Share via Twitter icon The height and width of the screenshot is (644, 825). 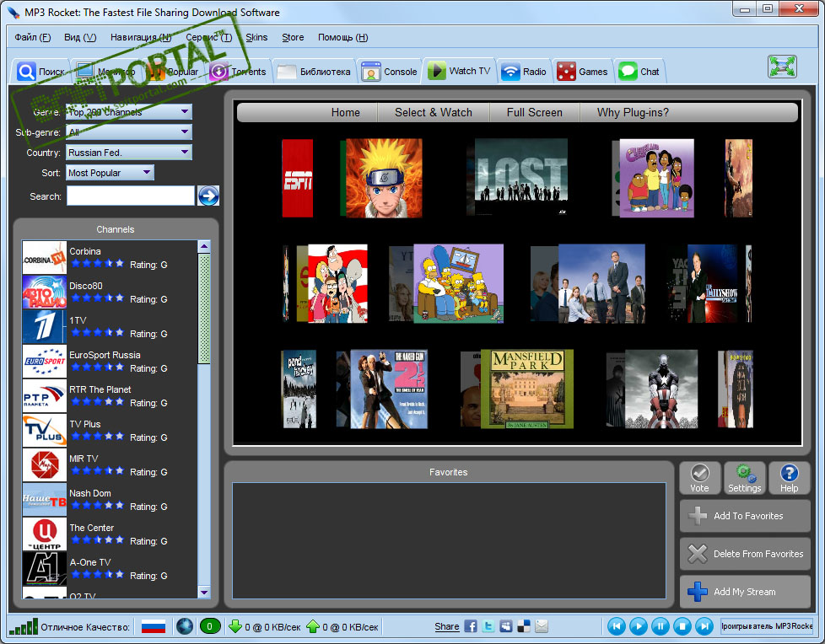(488, 626)
